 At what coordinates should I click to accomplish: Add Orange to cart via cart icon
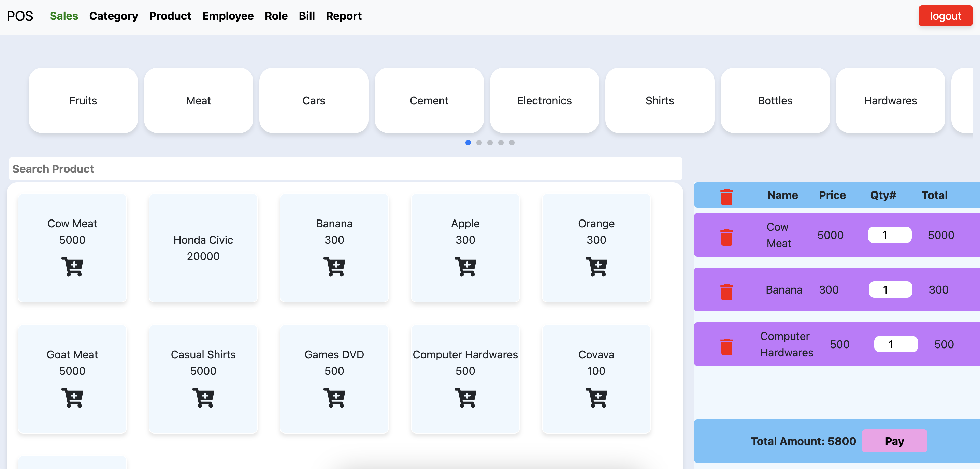click(596, 267)
